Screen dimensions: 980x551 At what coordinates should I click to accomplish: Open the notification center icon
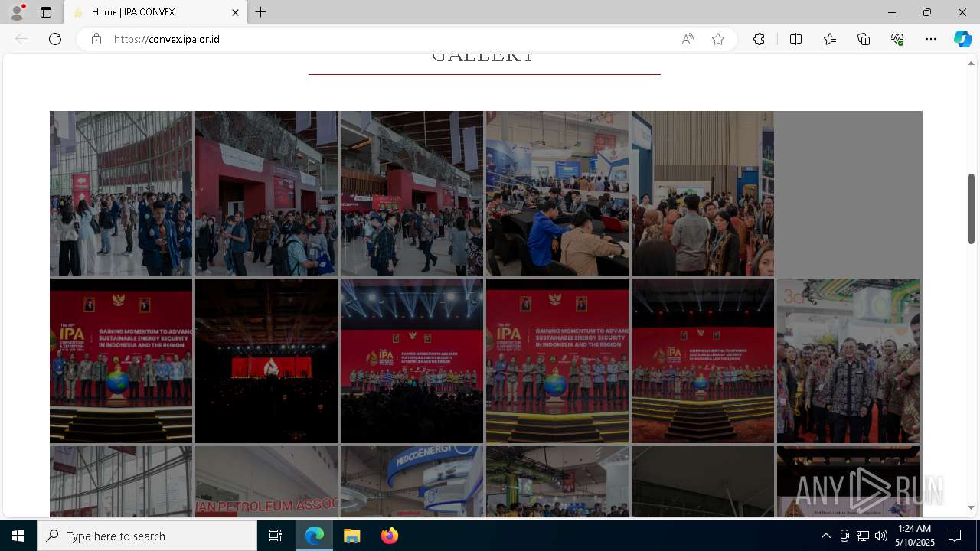pos(955,536)
